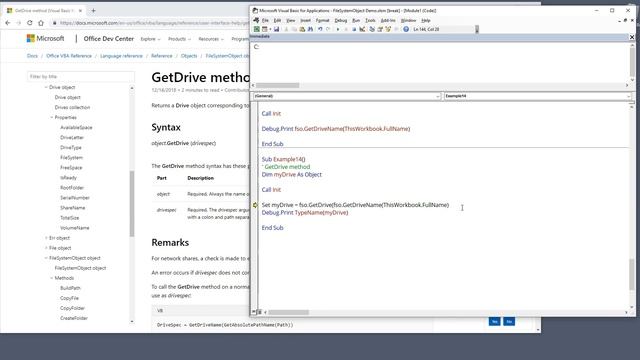The width and height of the screenshot is (640, 360).
Task: Open the Office Dev Center link
Action: (x=109, y=39)
